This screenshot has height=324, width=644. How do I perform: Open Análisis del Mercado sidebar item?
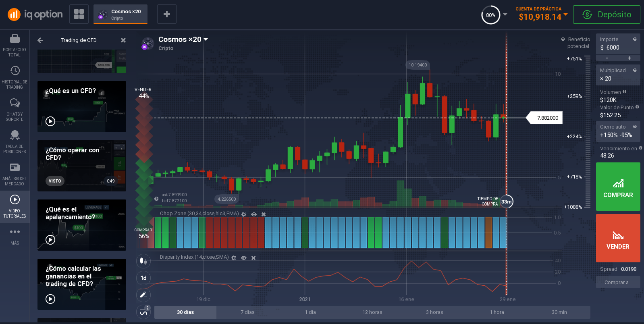click(15, 174)
